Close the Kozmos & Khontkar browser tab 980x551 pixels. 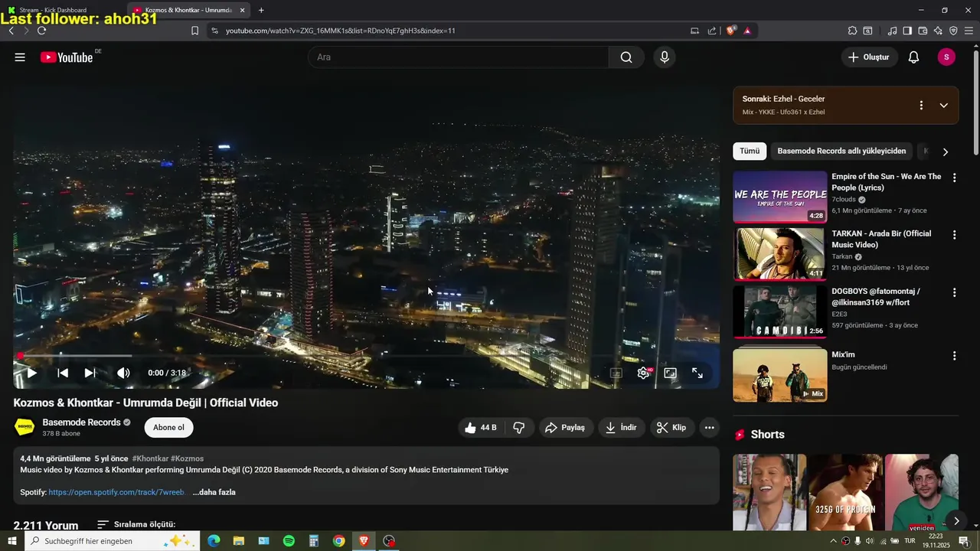(242, 10)
